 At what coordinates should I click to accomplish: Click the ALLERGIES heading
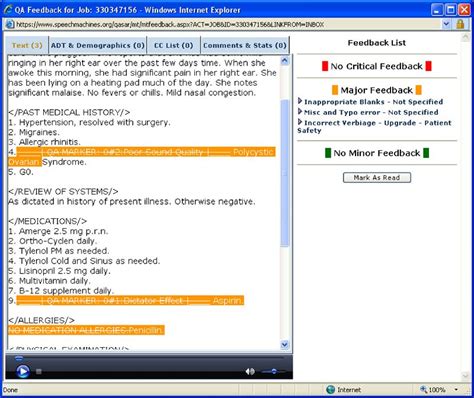point(41,320)
